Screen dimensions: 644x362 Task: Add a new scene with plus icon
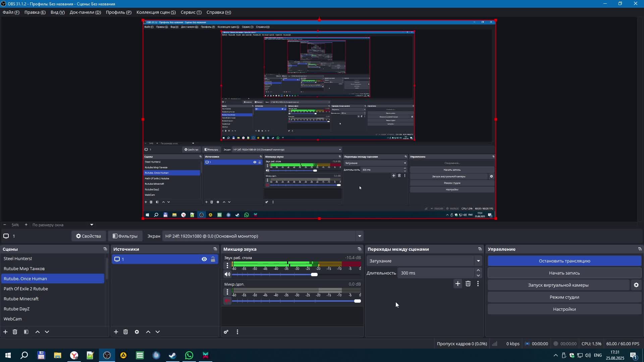[5, 332]
